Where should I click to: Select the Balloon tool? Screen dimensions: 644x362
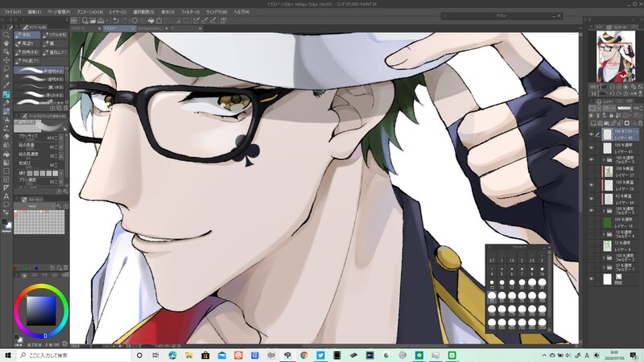click(6, 204)
